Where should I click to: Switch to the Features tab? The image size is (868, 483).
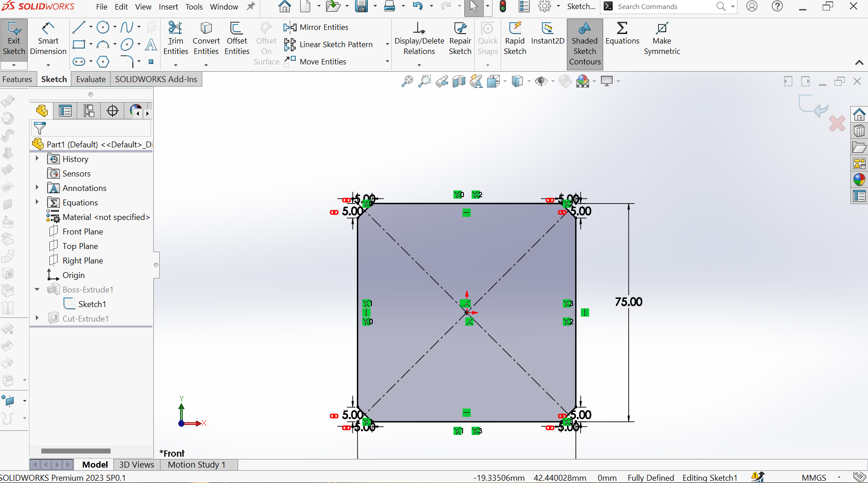17,79
